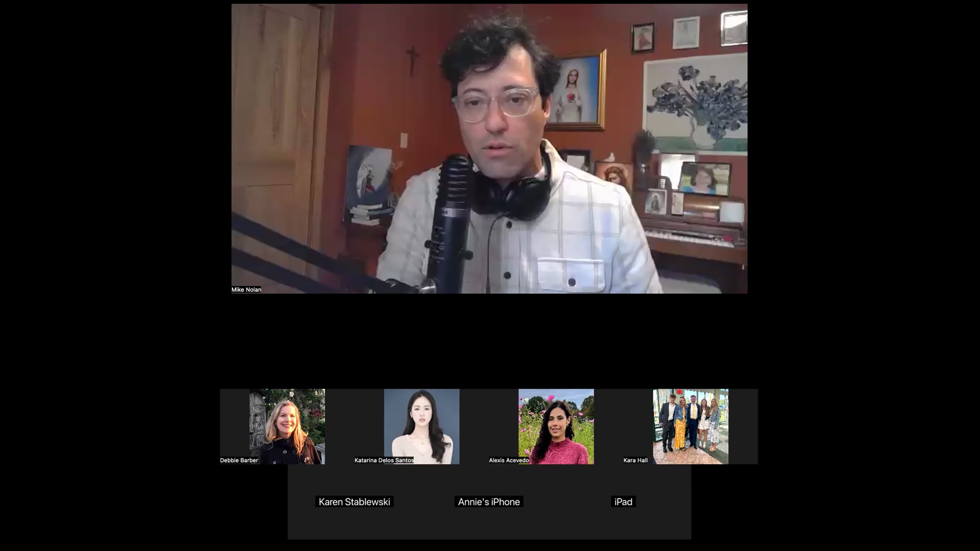Click the piano keyboard in the background
980x551 pixels.
689,238
